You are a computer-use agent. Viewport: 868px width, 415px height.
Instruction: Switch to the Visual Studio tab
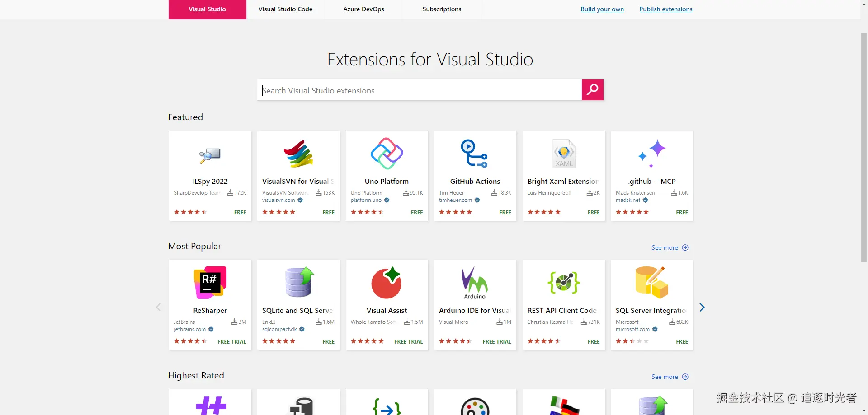[208, 9]
